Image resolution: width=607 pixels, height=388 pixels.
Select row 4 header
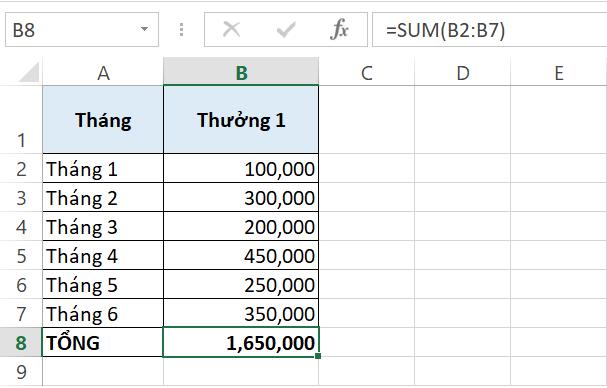(21, 227)
